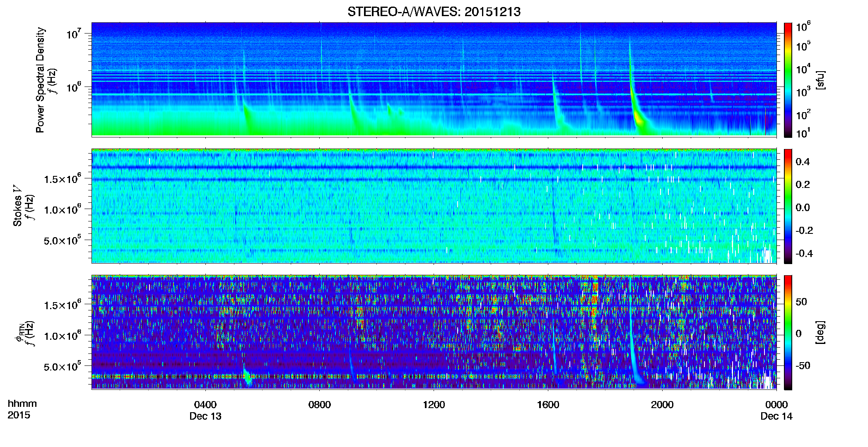Click the -50 label on the degrees color bar
The width and height of the screenshot is (868, 447).
803,365
